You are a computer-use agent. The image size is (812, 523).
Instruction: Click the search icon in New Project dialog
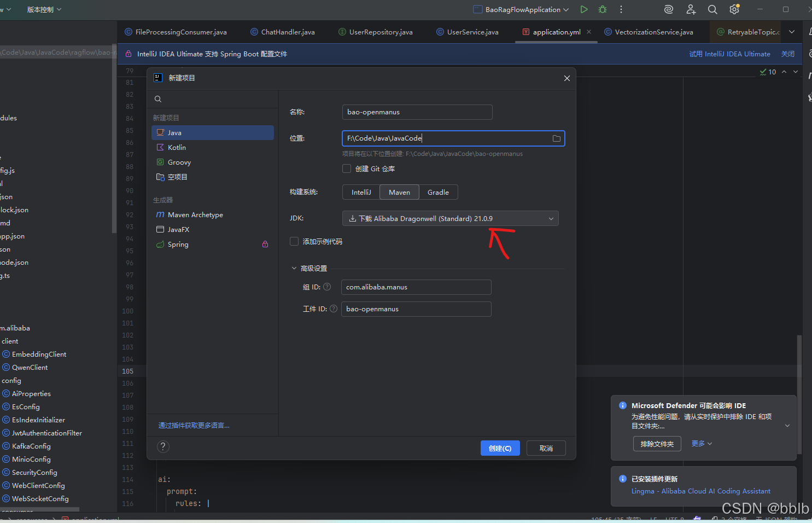click(158, 99)
